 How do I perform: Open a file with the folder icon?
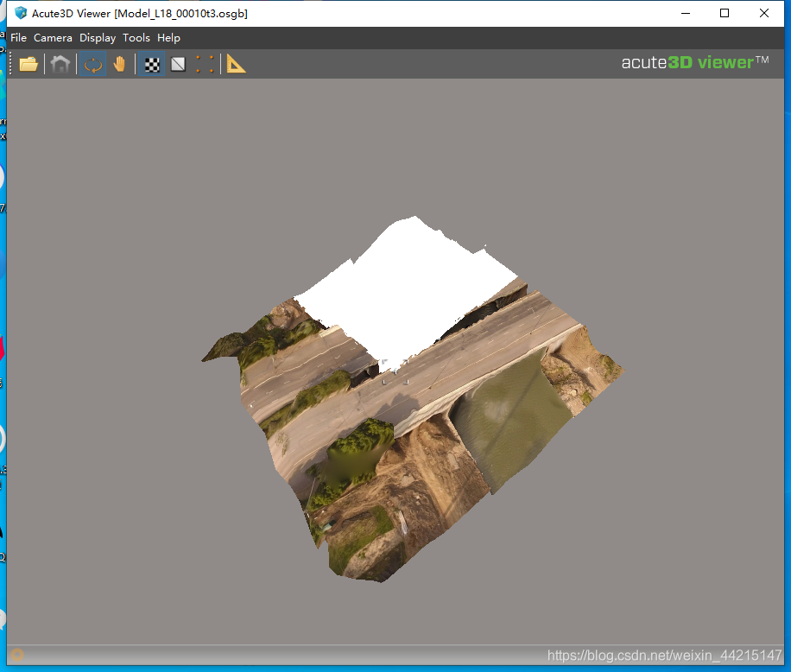28,64
